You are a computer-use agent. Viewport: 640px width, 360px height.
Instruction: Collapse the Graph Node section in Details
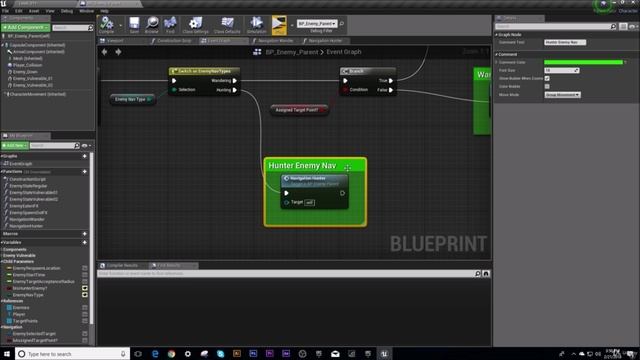coord(497,35)
